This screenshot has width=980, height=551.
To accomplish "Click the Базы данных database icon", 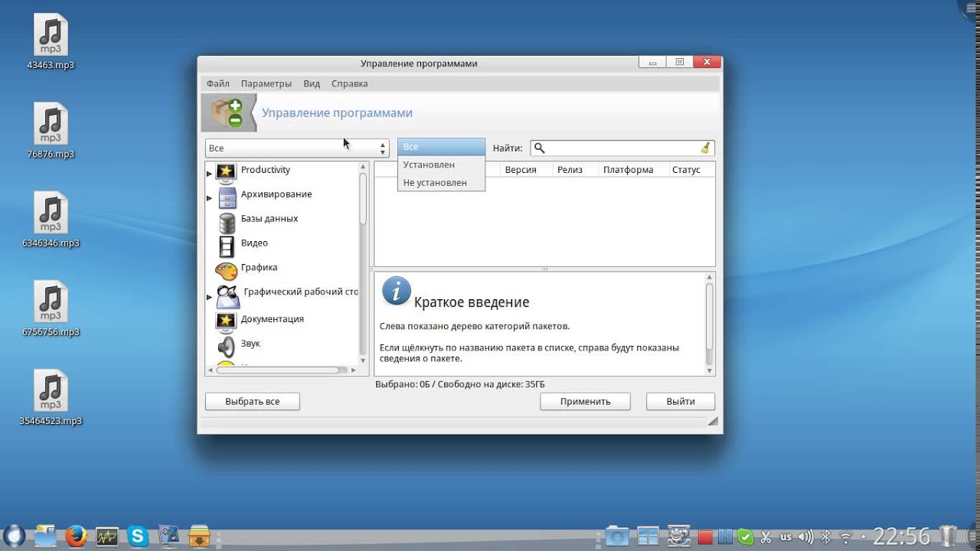I will click(227, 223).
